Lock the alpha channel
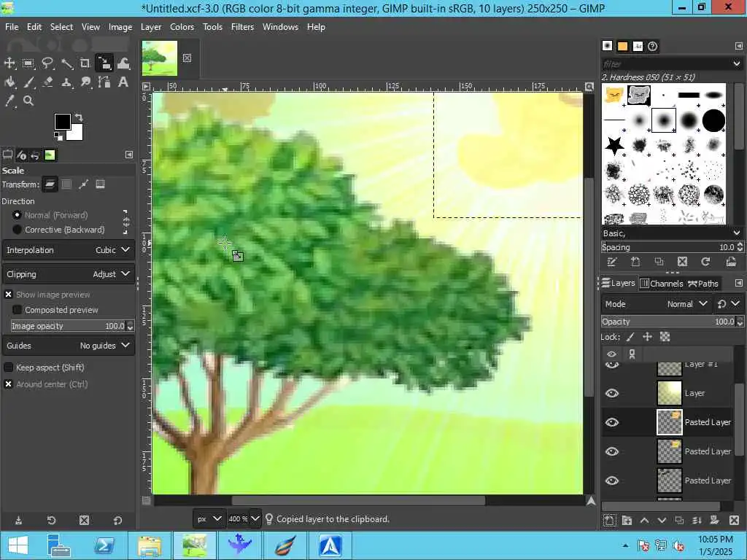Viewport: 747px width, 560px height. pyautogui.click(x=665, y=337)
